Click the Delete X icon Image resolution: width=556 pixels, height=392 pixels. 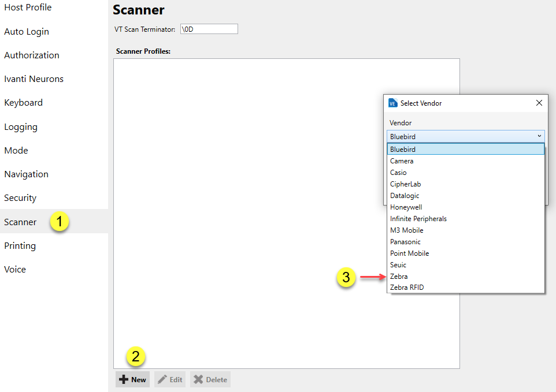coord(197,379)
